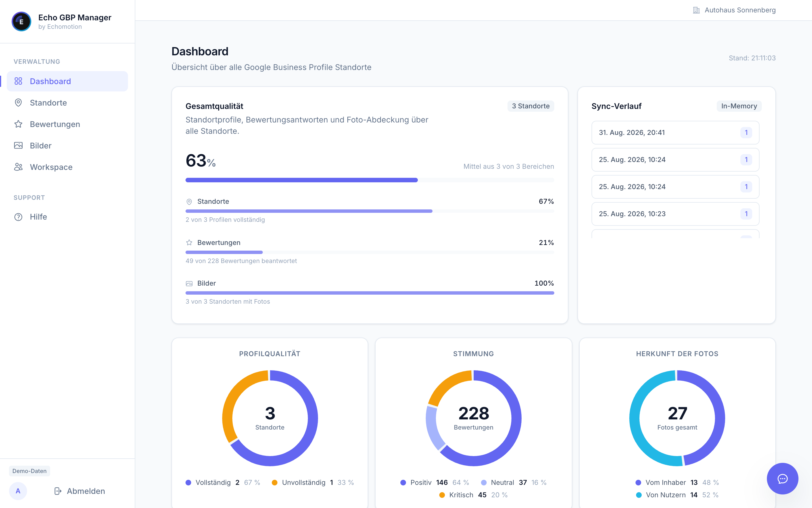Click the Stimmung donut chart with 228 Bewertungen
812x508 pixels.
point(473,418)
